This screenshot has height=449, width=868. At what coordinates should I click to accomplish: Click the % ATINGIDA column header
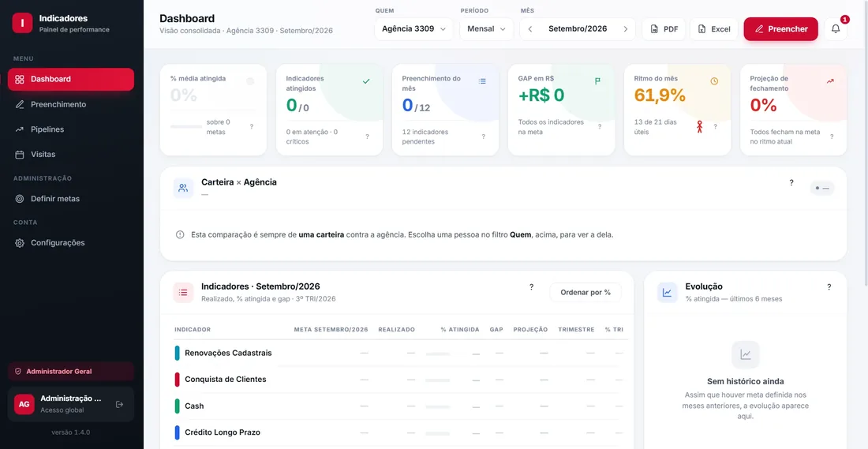click(x=460, y=329)
